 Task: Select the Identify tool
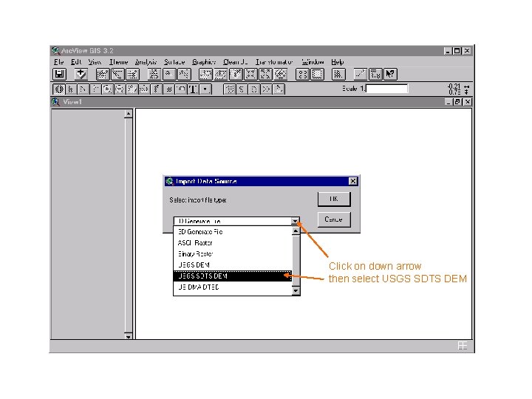pyautogui.click(x=59, y=89)
